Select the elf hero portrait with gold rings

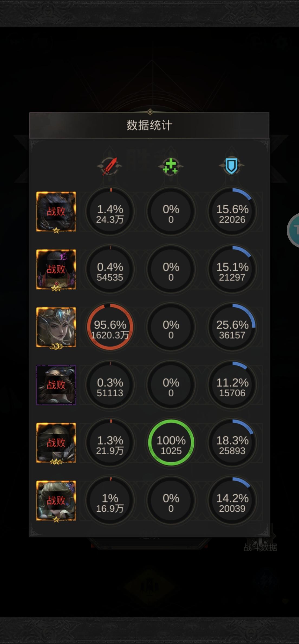[x=56, y=327]
